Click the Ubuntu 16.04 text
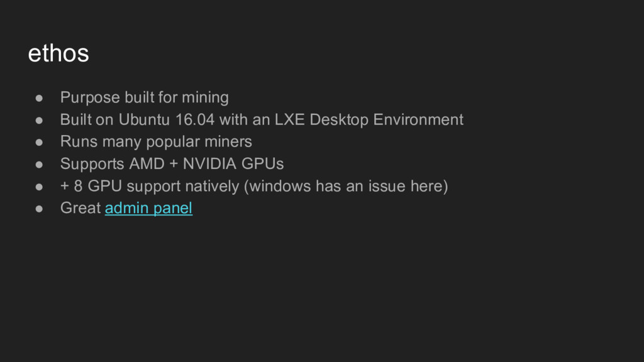 166,120
